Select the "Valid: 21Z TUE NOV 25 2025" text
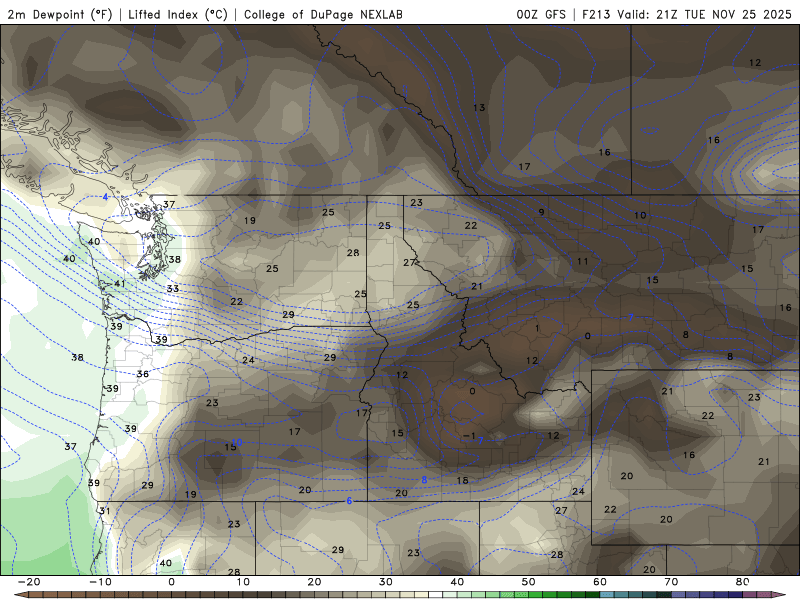 (704, 14)
